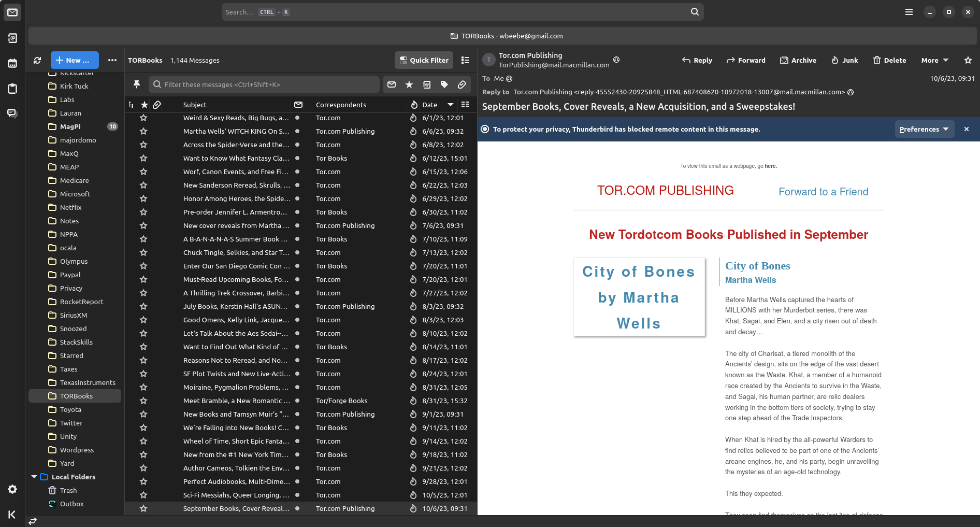Viewport: 980px width, 527px height.
Task: Sort by junk status column
Action: 414,105
